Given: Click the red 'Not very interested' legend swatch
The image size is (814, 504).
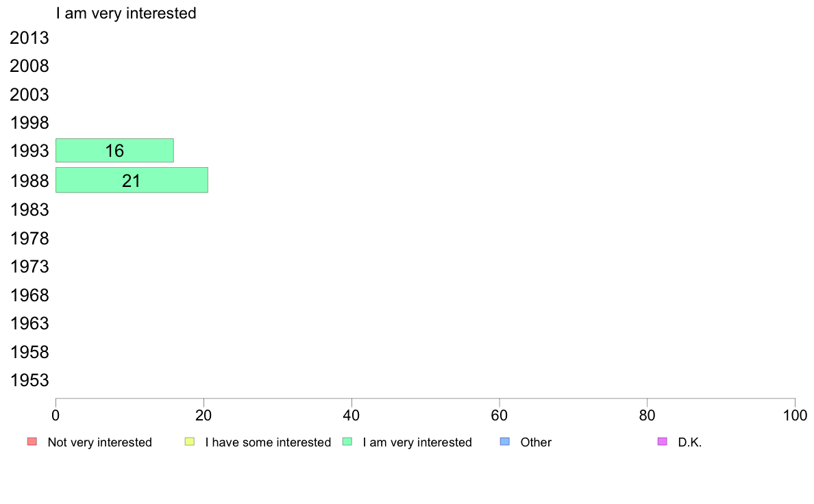Looking at the screenshot, I should 32,442.
